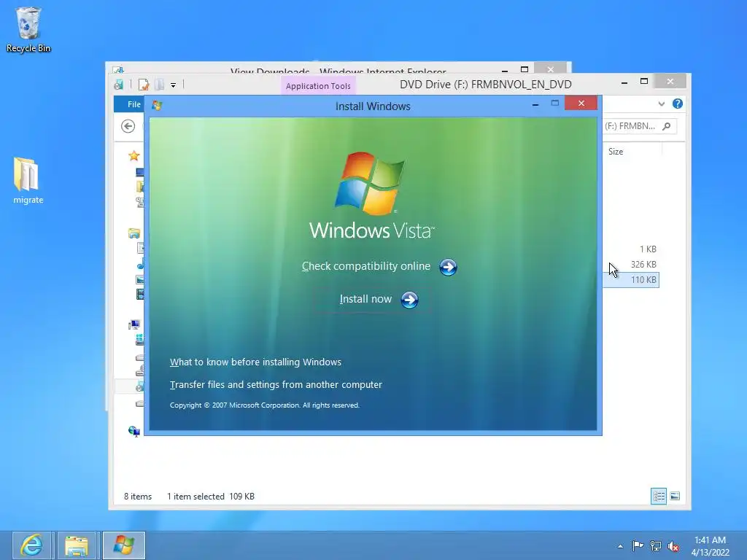The image size is (747, 560).
Task: Click the Properties quick access toolbar icon
Action: point(144,85)
